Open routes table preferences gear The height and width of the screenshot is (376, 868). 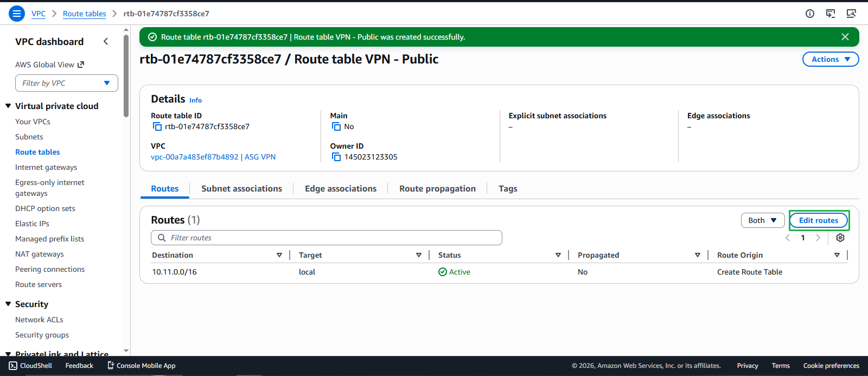click(840, 238)
